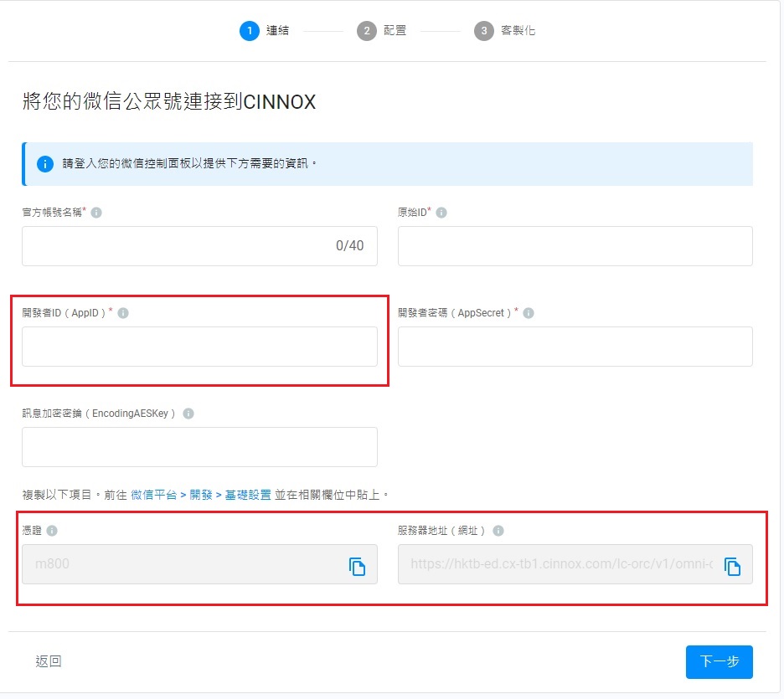This screenshot has width=784, height=699.
Task: Click info icon beside 開發者ID (AppID)
Action: (x=123, y=313)
